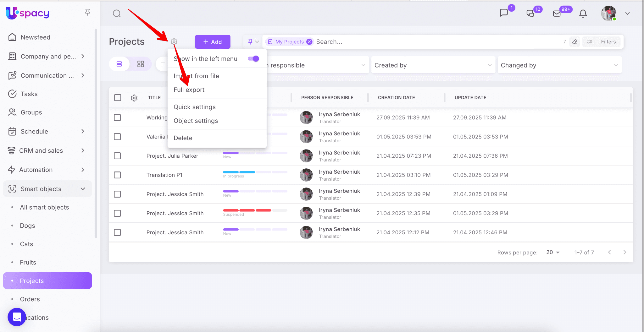Choose Full export from menu
The image size is (644, 332).
(189, 90)
